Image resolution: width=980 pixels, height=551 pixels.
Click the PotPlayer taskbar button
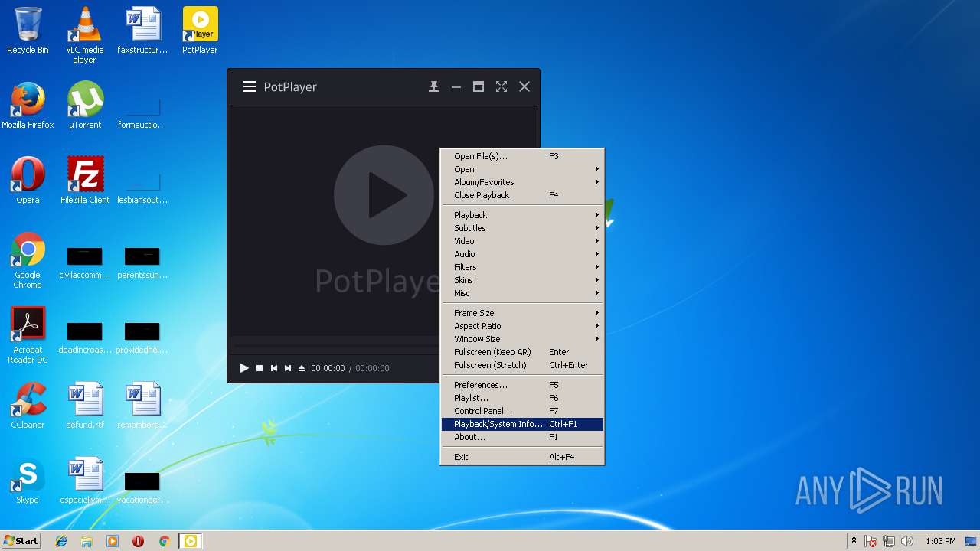coord(190,541)
